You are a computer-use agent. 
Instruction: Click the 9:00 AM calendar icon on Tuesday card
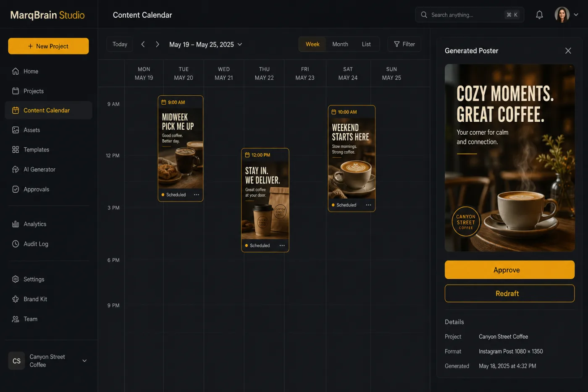pos(164,102)
